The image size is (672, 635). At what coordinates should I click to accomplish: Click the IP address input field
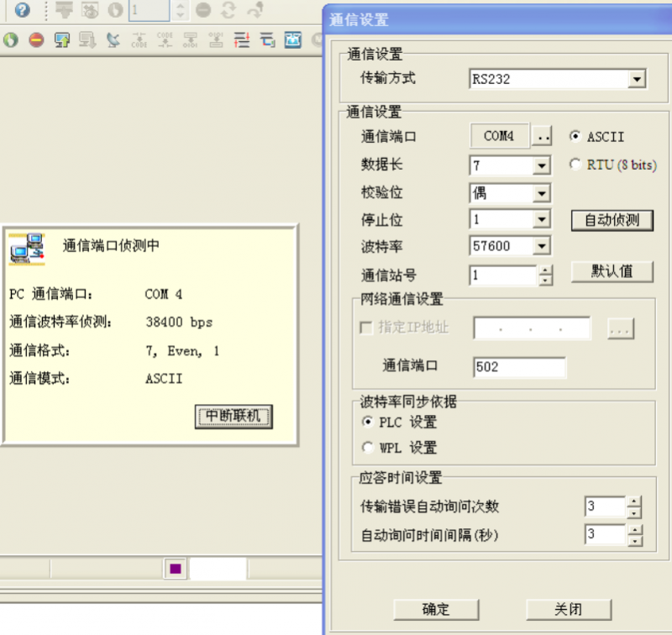pos(532,328)
